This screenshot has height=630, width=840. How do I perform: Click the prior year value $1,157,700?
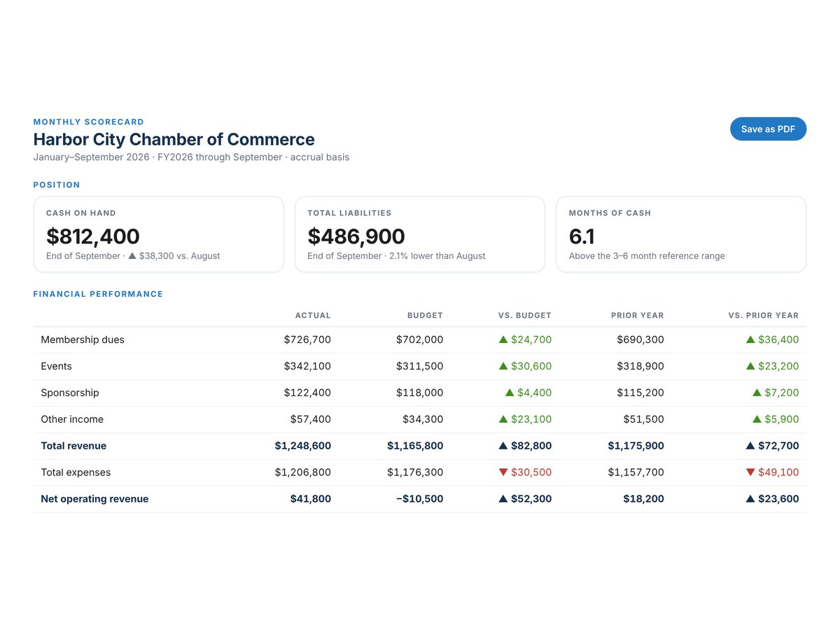coord(636,472)
